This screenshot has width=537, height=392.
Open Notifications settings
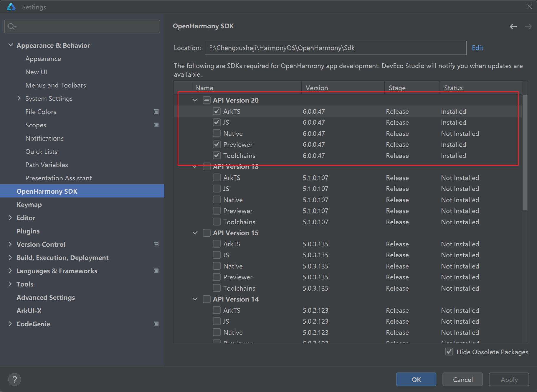44,138
